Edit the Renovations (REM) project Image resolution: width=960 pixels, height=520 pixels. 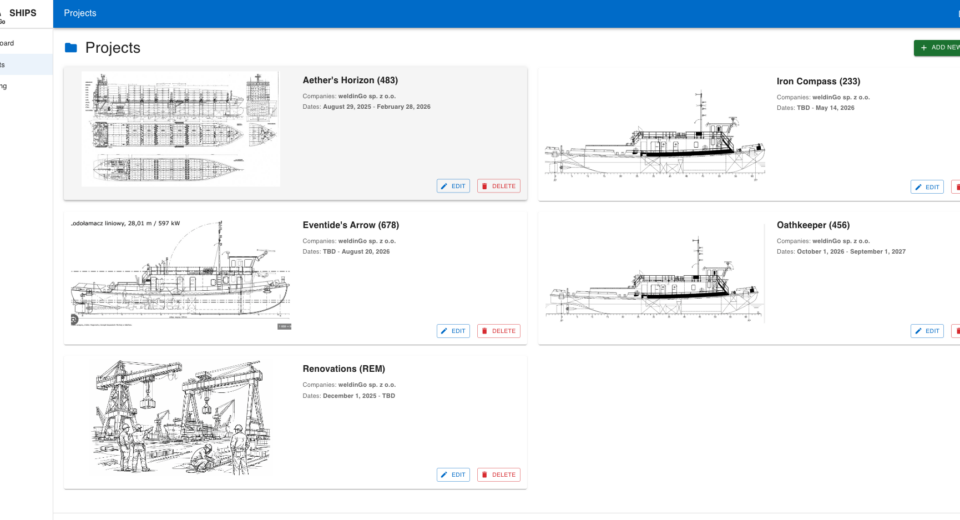coord(453,475)
